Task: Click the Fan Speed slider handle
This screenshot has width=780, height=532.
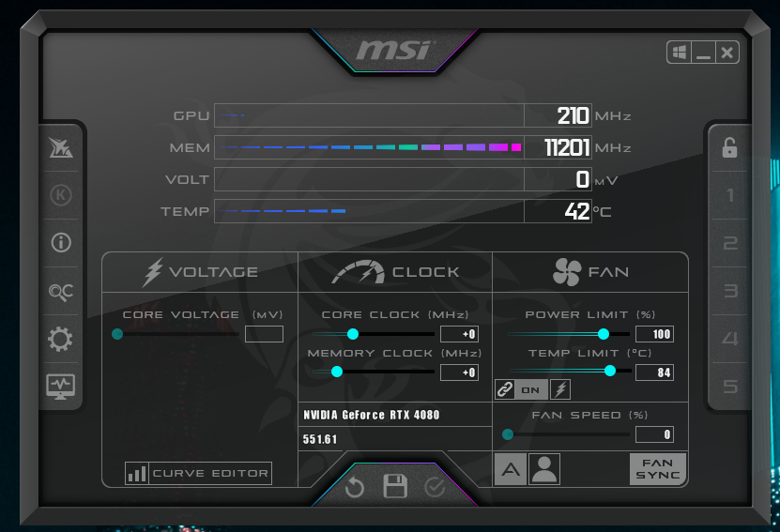Action: pos(508,434)
